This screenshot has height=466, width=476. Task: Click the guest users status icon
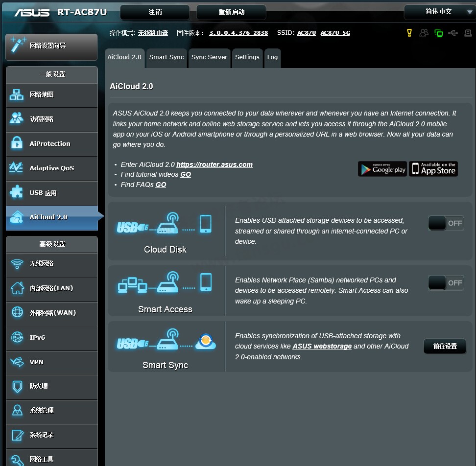424,32
